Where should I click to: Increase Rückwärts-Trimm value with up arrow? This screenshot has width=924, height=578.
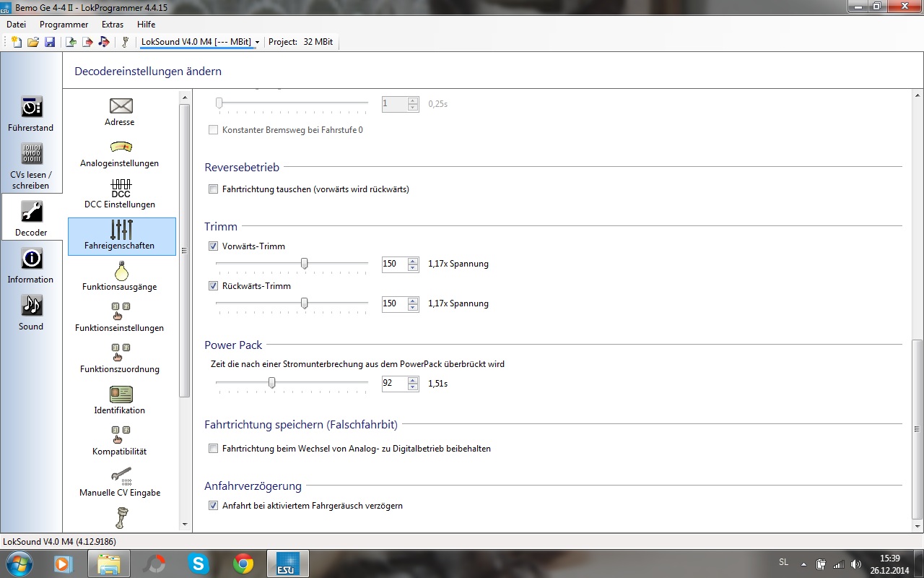(413, 300)
